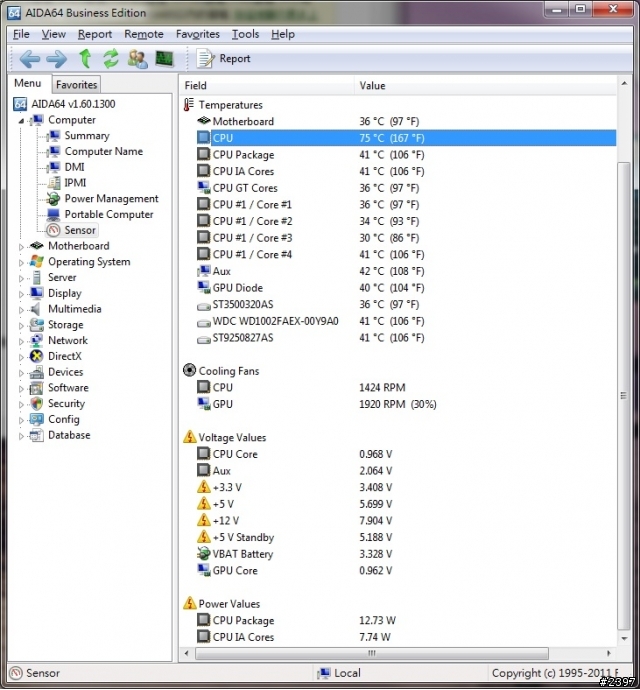640x690 pixels.
Task: Expand the Network tree node
Action: 21,341
